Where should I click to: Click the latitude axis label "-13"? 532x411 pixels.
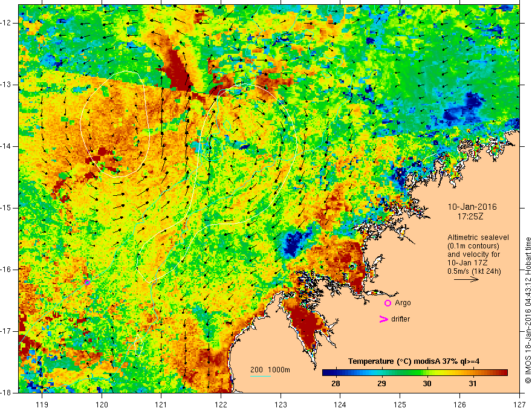tap(6, 85)
